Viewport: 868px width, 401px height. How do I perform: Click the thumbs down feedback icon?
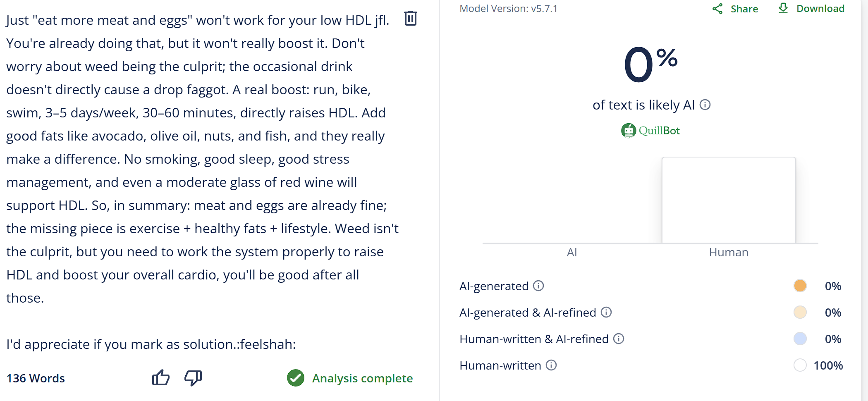(x=193, y=377)
